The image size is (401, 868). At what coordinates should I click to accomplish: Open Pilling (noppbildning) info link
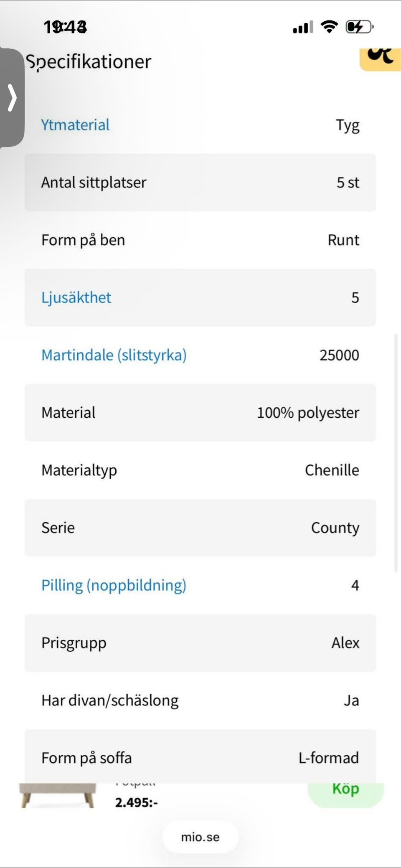click(x=114, y=585)
